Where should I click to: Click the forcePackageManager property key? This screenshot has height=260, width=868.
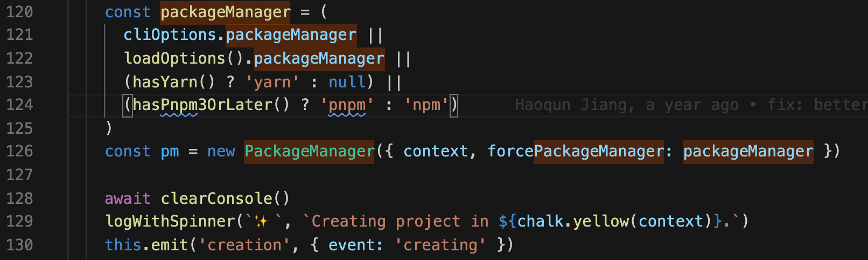(576, 152)
